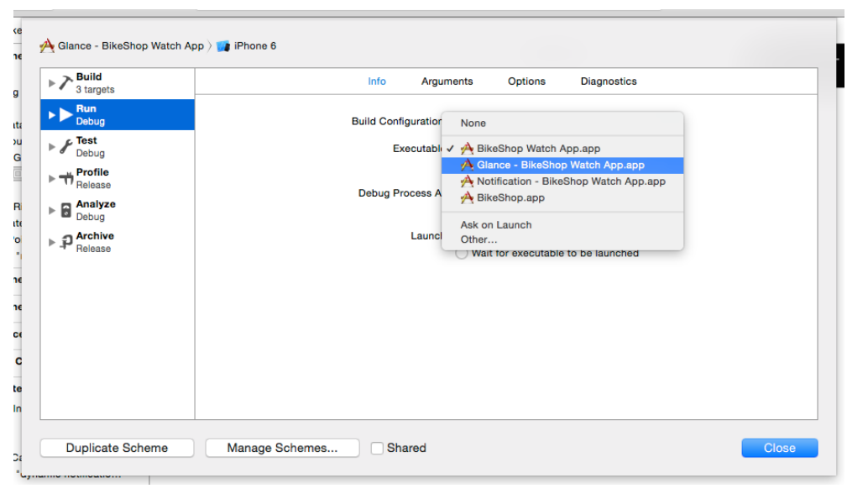This screenshot has width=868, height=499.
Task: Select the Build action row
Action: point(118,83)
